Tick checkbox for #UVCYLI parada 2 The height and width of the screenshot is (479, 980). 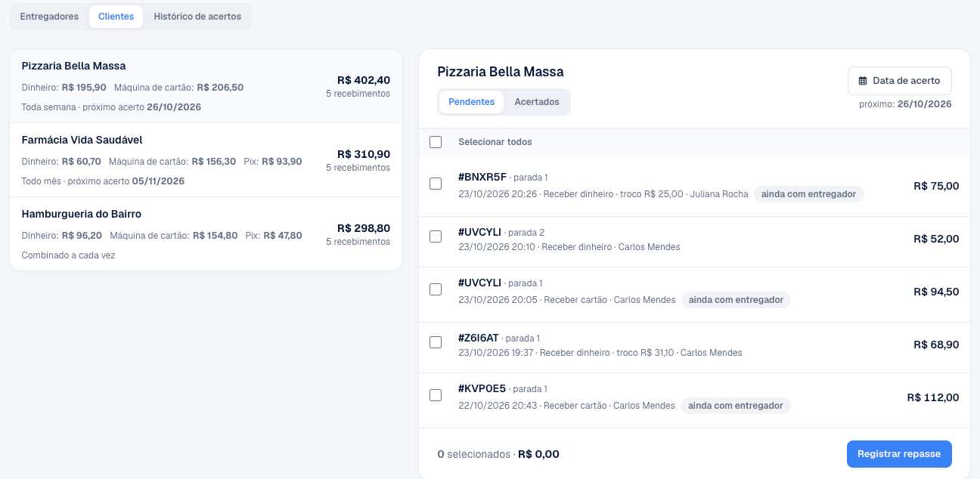point(436,236)
